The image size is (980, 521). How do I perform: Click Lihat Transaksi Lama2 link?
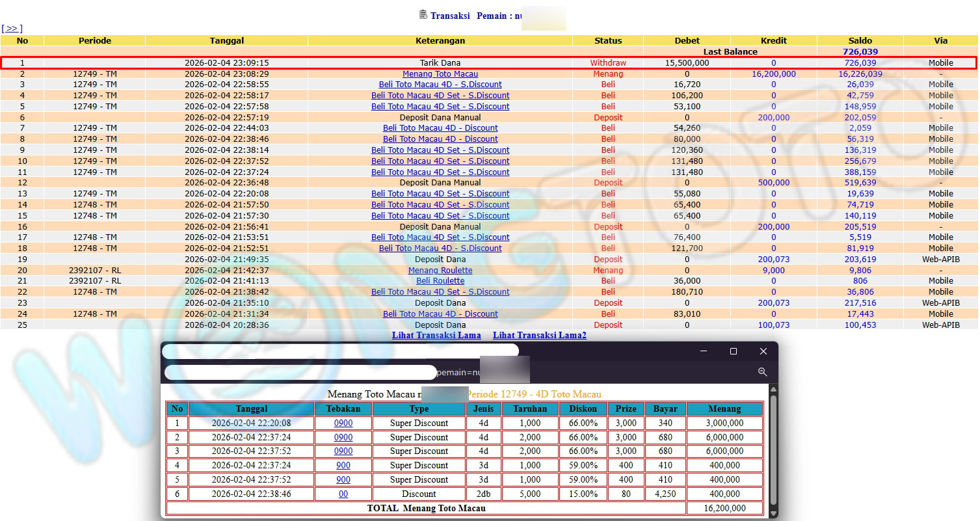[x=539, y=336]
